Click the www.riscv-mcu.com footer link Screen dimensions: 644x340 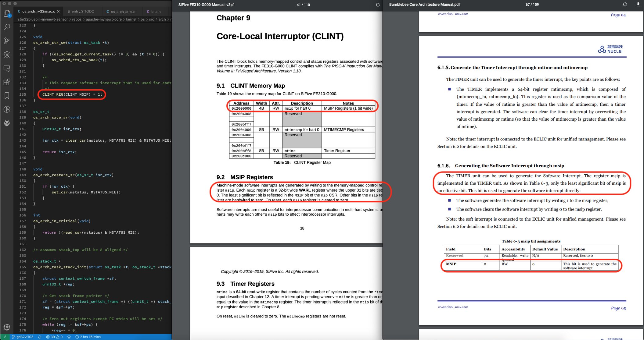(x=453, y=307)
